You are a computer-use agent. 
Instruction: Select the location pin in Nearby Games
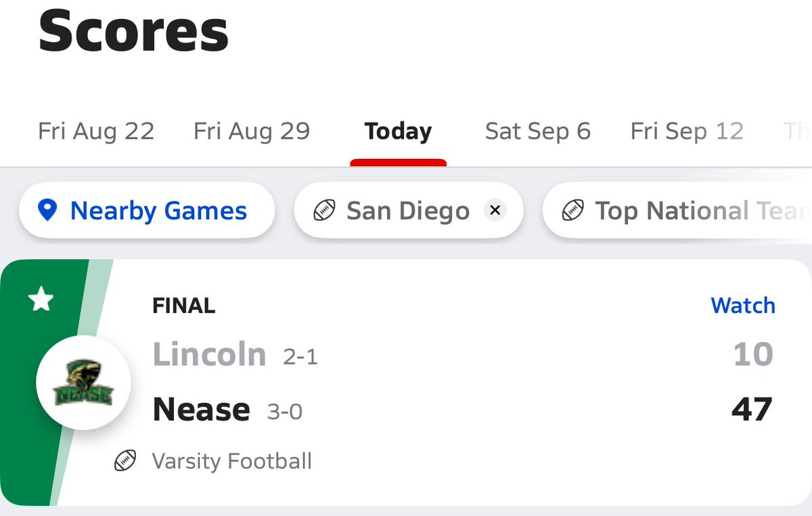click(47, 211)
